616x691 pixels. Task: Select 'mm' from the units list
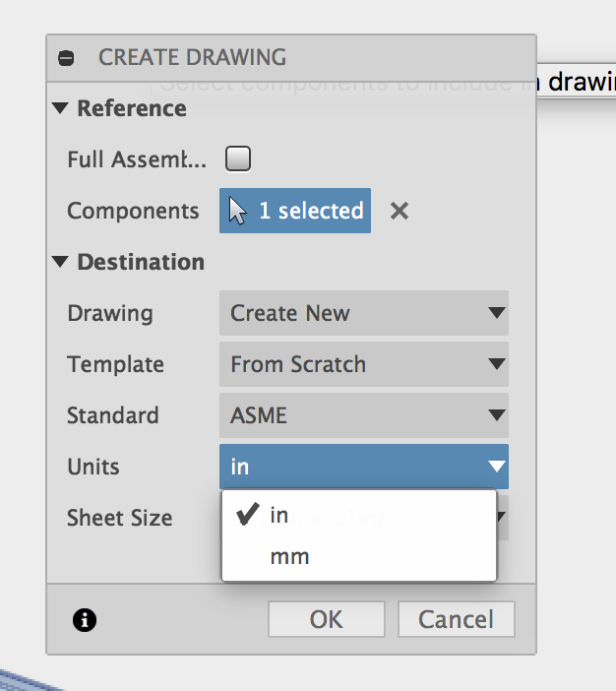(289, 557)
